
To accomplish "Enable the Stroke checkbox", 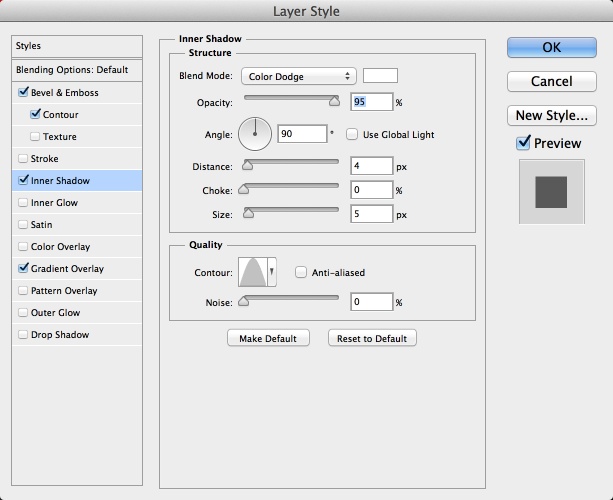I will pyautogui.click(x=23, y=158).
